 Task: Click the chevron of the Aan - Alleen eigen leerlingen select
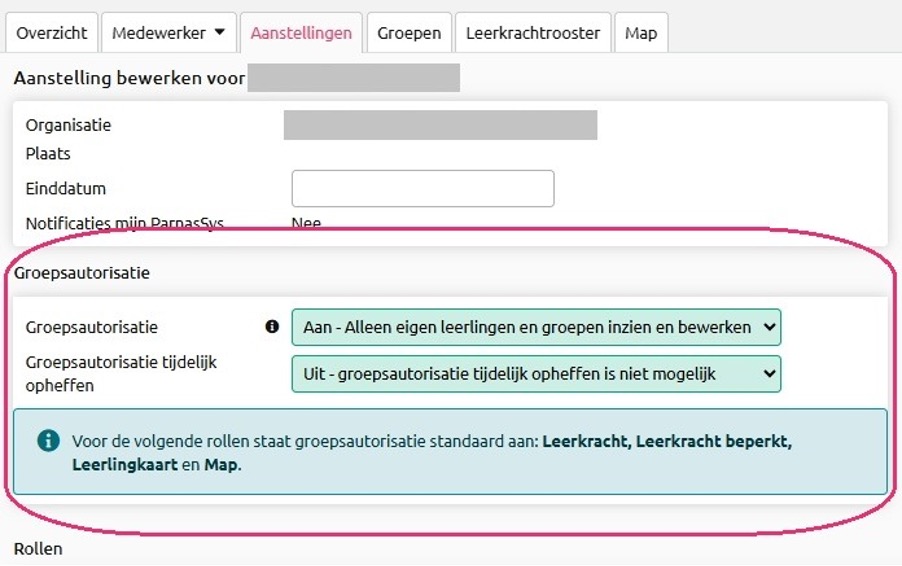tap(769, 327)
